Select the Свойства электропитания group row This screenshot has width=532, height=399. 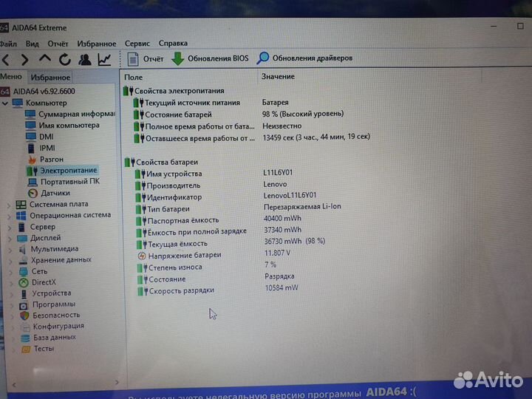174,91
